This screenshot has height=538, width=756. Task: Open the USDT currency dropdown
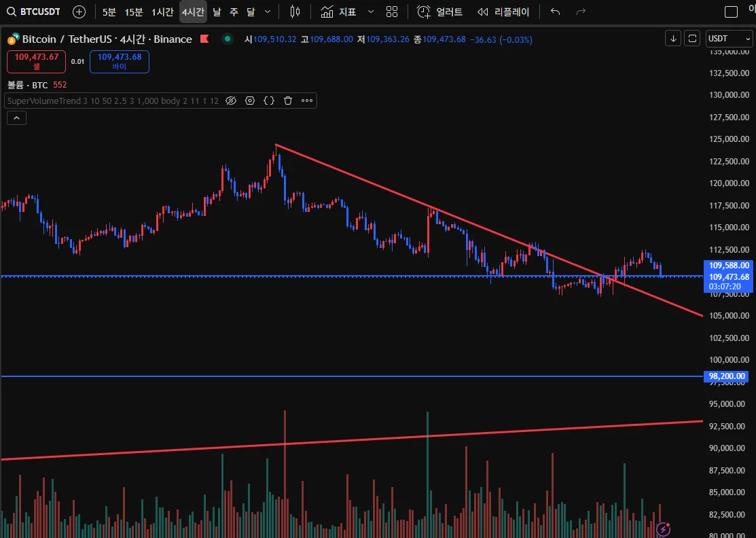click(730, 39)
